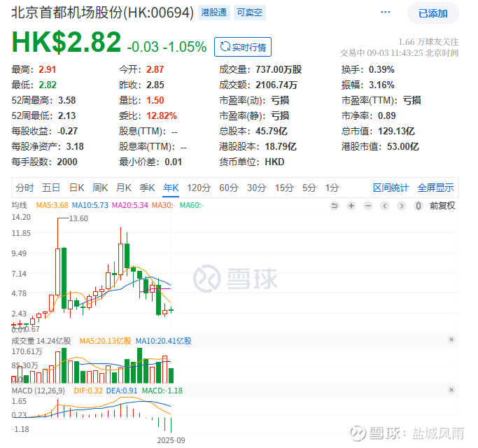This screenshot has width=478, height=448.
Task: Click the 13.60 high price marker
Action: pyautogui.click(x=78, y=218)
